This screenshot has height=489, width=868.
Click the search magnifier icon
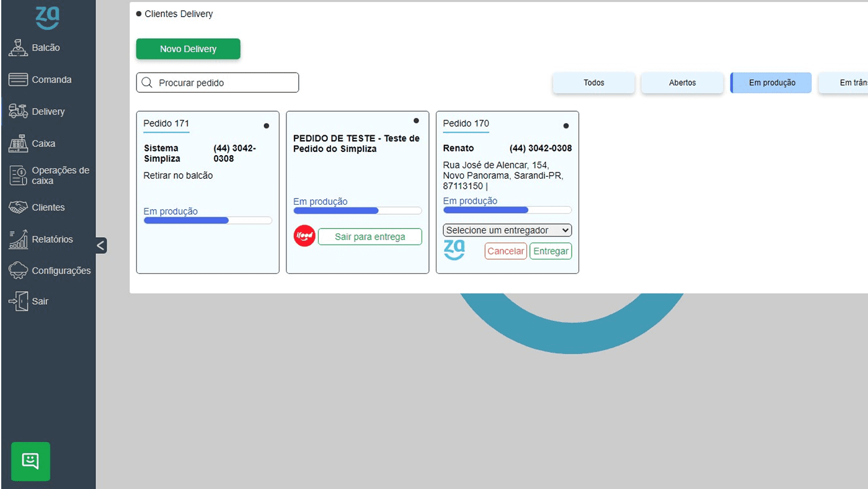147,83
